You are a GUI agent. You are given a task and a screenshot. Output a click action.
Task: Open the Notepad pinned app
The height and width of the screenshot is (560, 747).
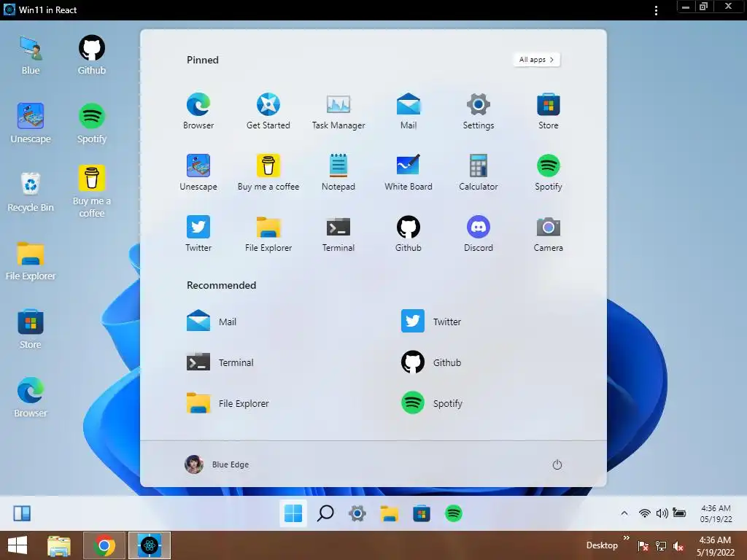pos(338,172)
